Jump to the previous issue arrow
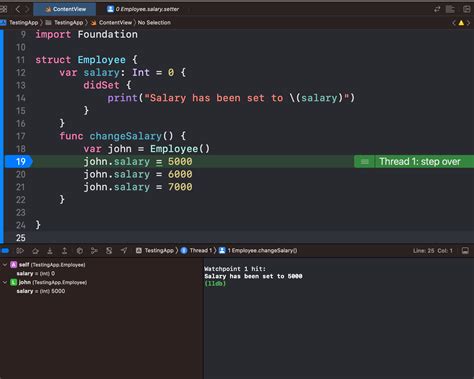Viewport: 474px width, 379px height. click(x=454, y=23)
